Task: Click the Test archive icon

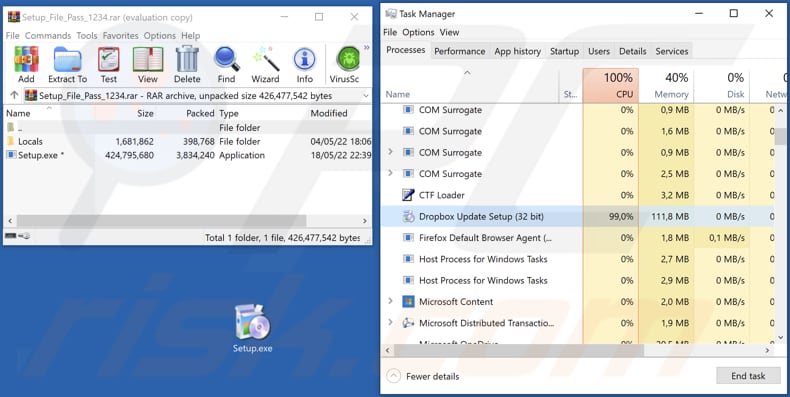Action: (x=108, y=64)
